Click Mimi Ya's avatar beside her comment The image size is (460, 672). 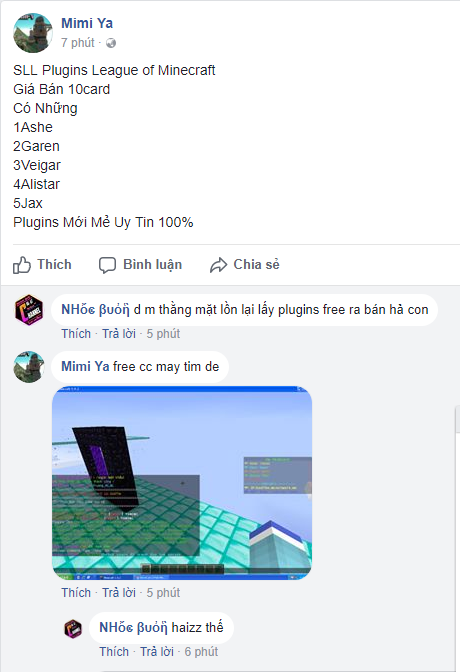pos(29,367)
